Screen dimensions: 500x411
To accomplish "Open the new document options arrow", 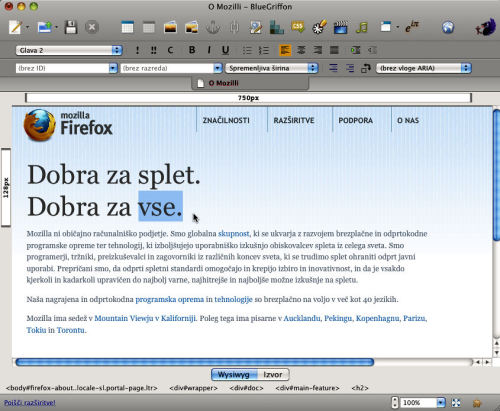I will click(x=28, y=27).
